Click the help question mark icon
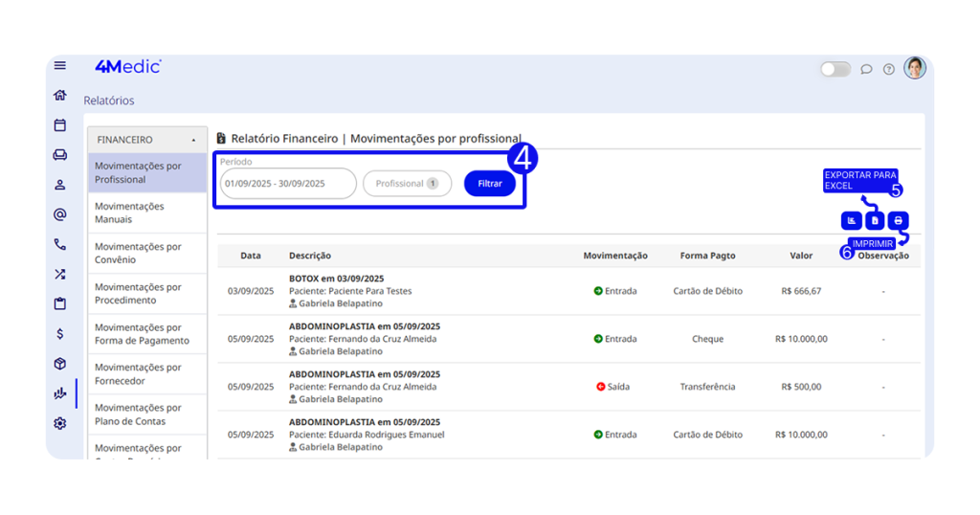 (x=889, y=69)
